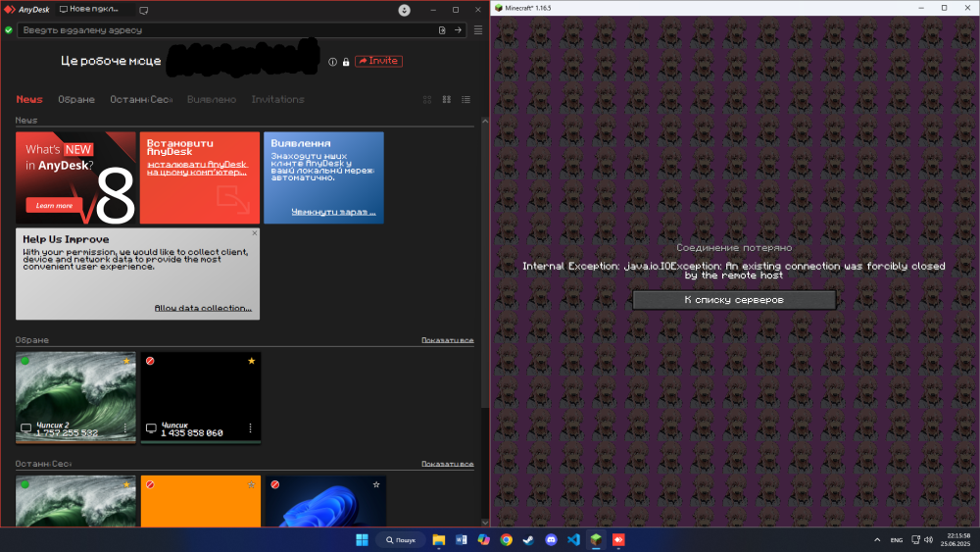Open options menu for Чипсик 1 435 858 060
Screen dimensions: 980x552
pyautogui.click(x=251, y=428)
